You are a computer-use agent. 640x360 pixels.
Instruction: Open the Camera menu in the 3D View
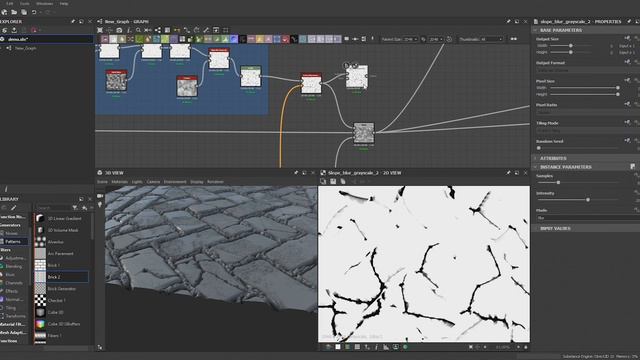pyautogui.click(x=153, y=182)
